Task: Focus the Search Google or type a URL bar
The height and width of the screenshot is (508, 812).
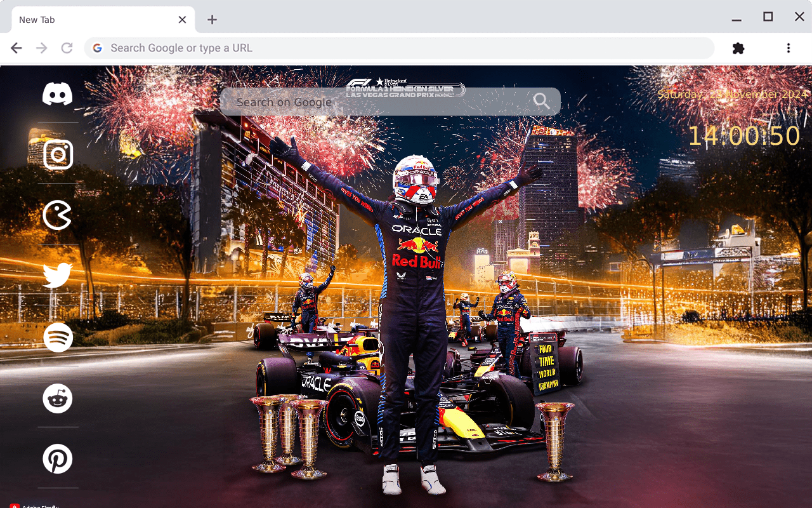Action: point(400,48)
